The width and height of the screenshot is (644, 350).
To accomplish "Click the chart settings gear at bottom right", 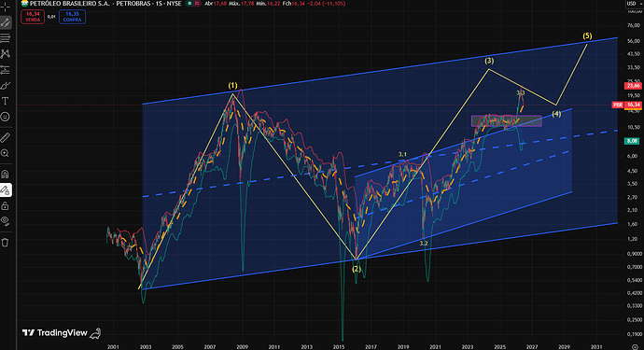I will pos(635,347).
